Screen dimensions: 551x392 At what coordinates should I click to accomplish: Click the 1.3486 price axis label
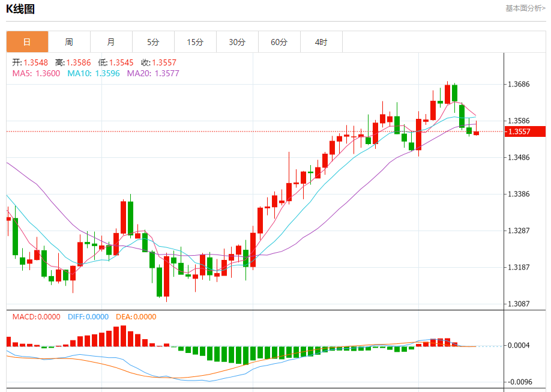point(519,157)
